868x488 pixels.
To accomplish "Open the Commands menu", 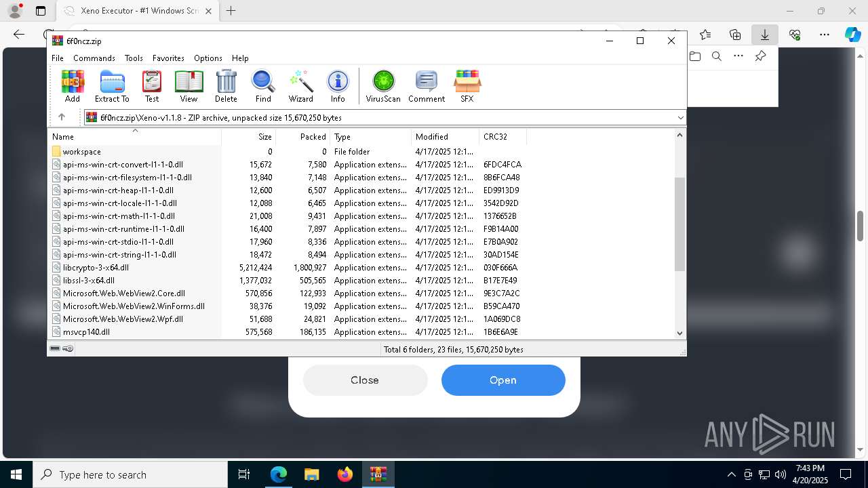I will point(94,58).
